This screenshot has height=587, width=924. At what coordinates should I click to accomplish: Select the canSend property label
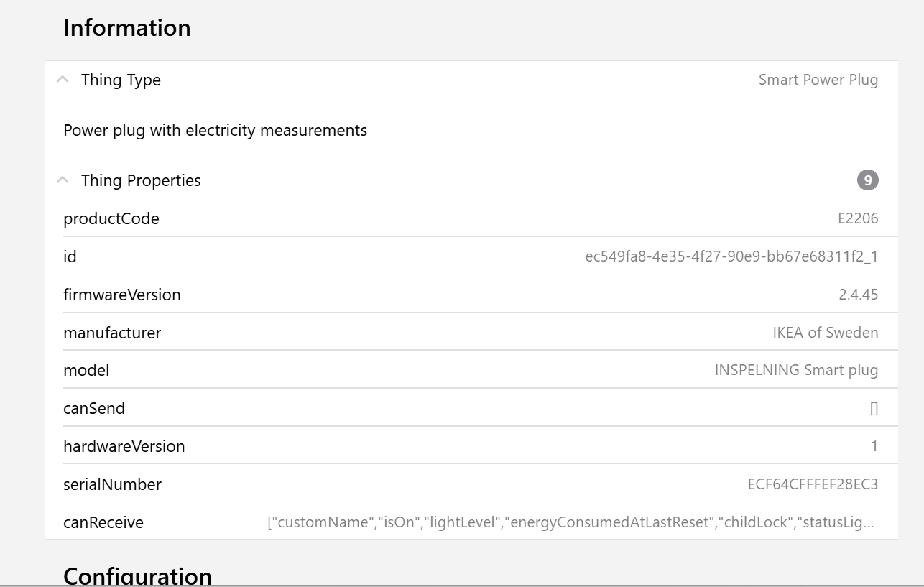(94, 408)
